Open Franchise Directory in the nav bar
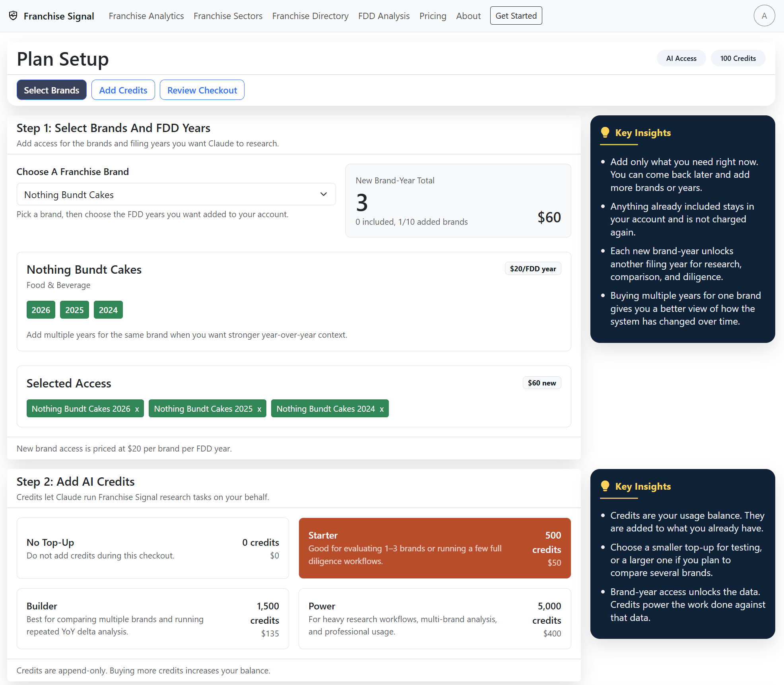 310,16
